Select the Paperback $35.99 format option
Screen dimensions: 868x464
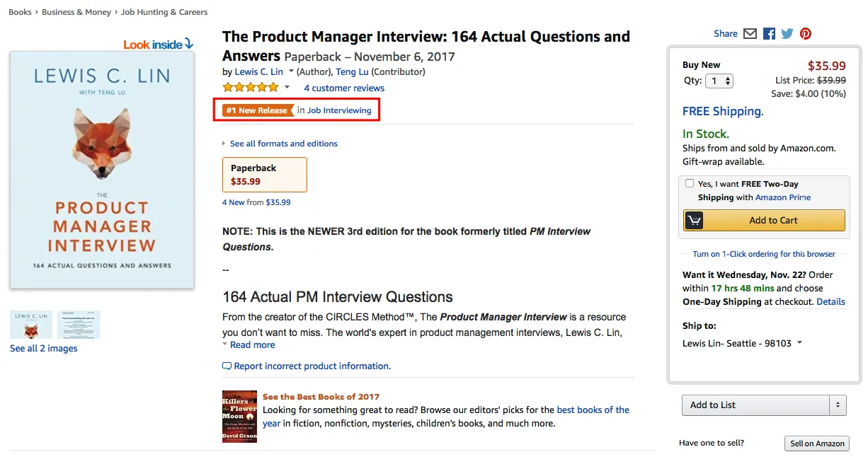(x=265, y=175)
